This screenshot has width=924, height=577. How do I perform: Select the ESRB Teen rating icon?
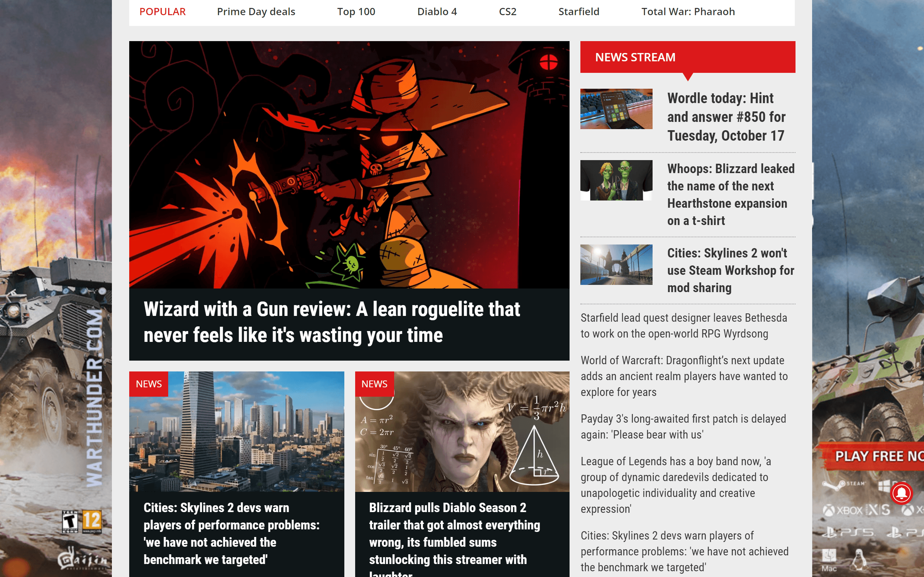pyautogui.click(x=70, y=522)
